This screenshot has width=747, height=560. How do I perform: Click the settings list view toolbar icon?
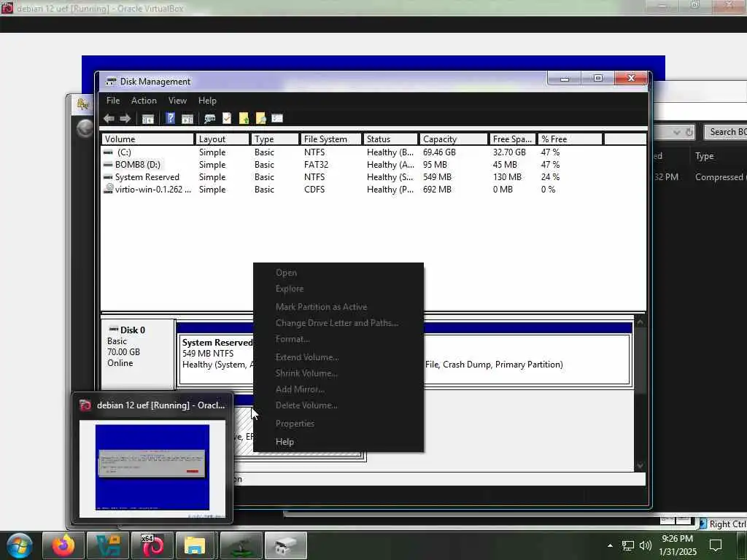click(x=277, y=118)
